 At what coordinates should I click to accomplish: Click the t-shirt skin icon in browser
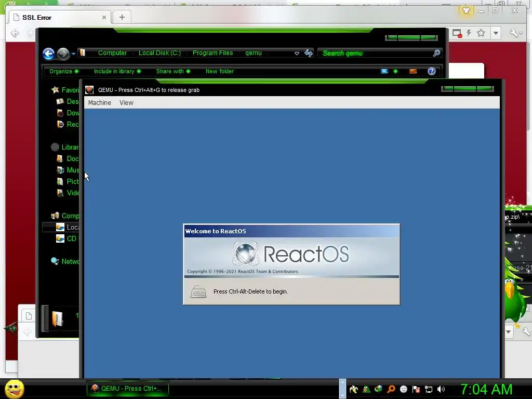pyautogui.click(x=466, y=10)
